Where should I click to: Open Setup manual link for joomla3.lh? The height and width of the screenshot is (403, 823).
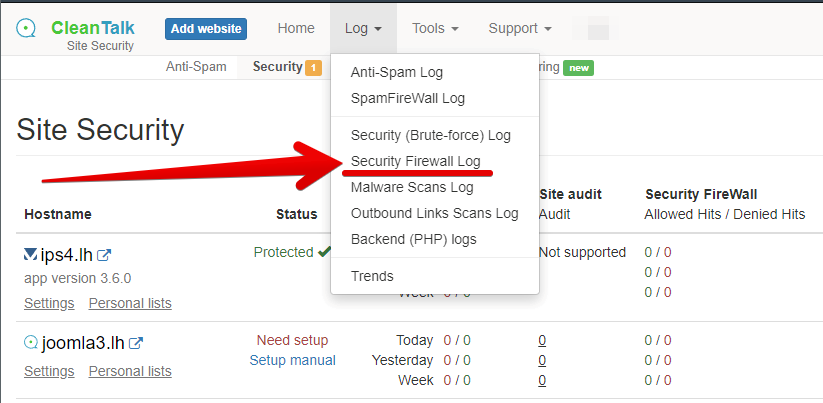coord(292,360)
